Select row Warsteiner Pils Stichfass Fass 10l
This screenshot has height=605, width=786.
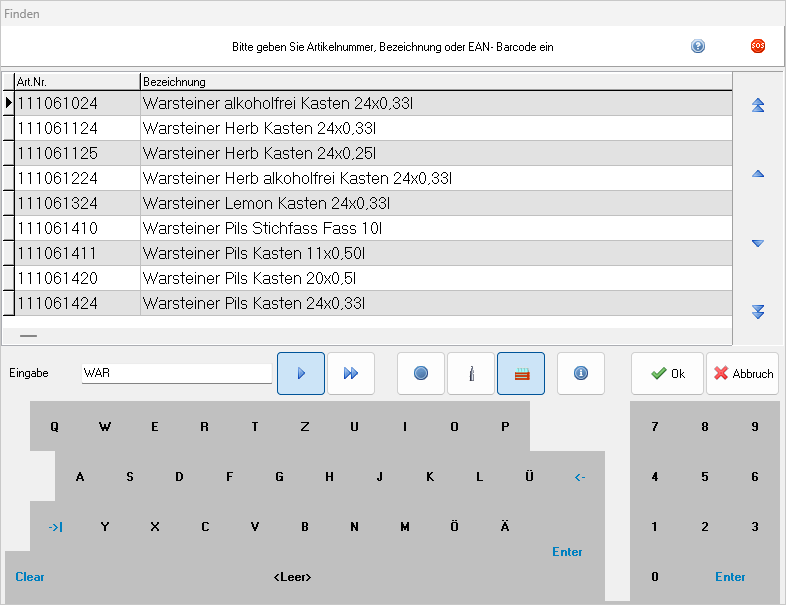click(262, 228)
